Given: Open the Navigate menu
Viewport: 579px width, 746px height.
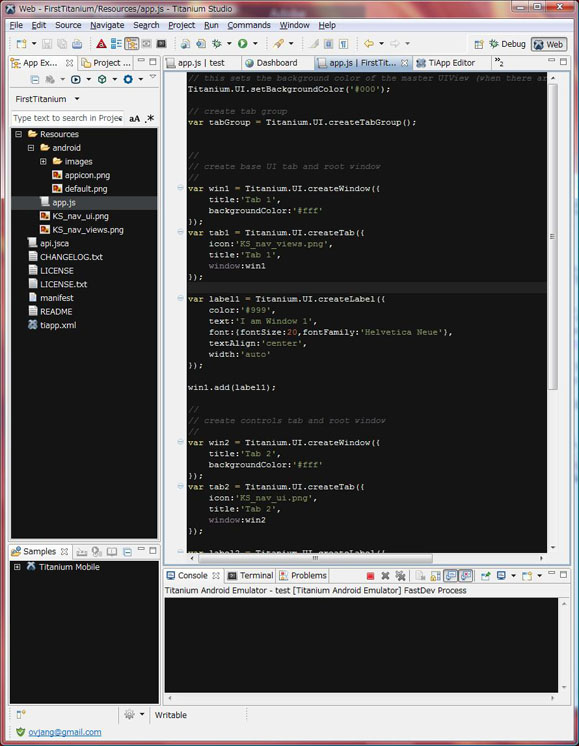Looking at the screenshot, I should tap(107, 25).
